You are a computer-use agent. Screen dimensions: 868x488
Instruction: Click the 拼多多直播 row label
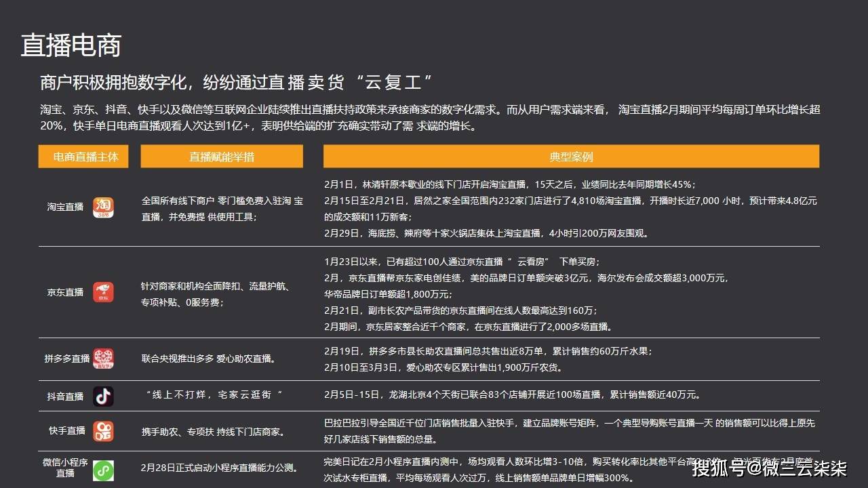pos(66,358)
